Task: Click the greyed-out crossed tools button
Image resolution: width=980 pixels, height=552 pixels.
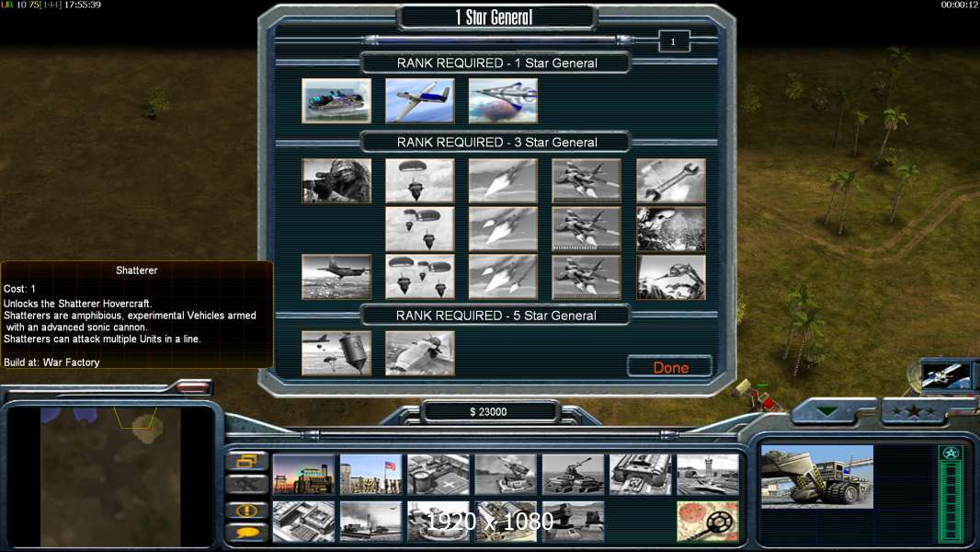Action: [x=247, y=483]
